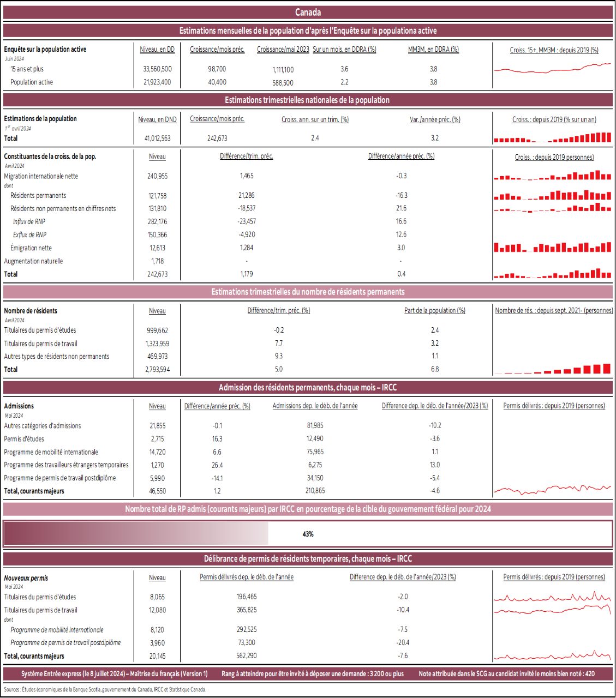Click the admissions Total courants majeurs sparkline

tap(553, 489)
